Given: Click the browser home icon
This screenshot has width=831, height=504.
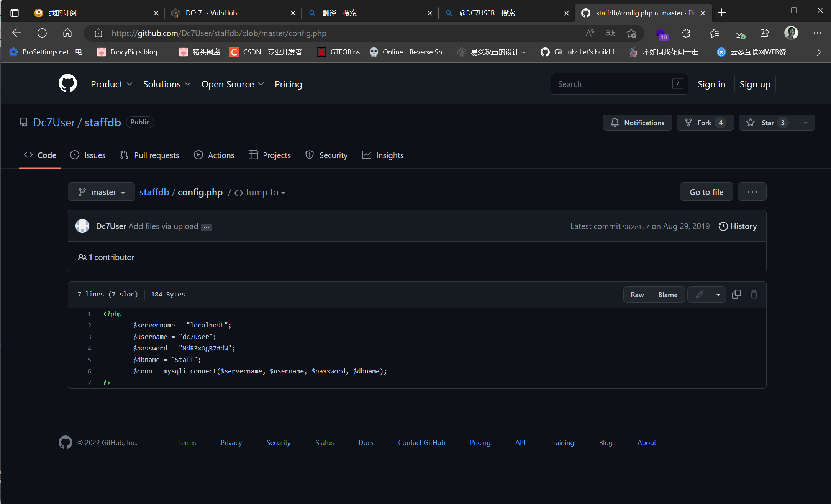Looking at the screenshot, I should [x=67, y=33].
